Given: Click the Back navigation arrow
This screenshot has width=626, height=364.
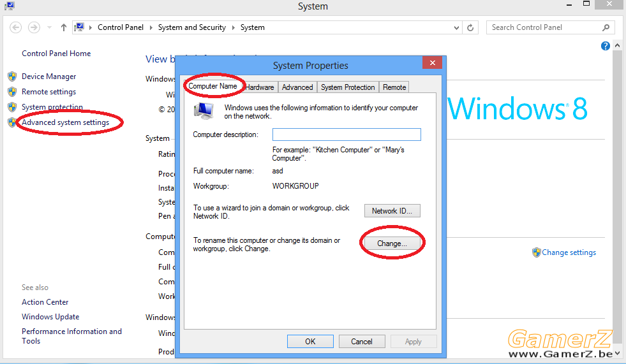Looking at the screenshot, I should [15, 27].
